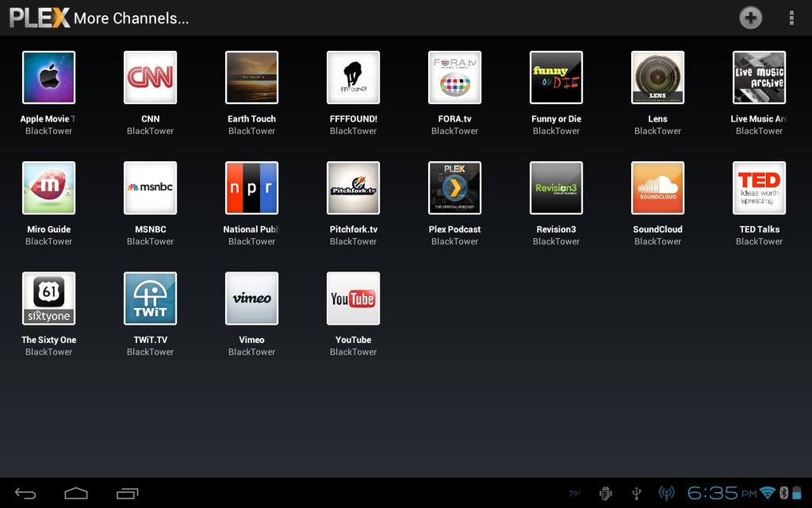Click the "SoundCloud" channel name text
This screenshot has width=812, height=508.
(657, 229)
